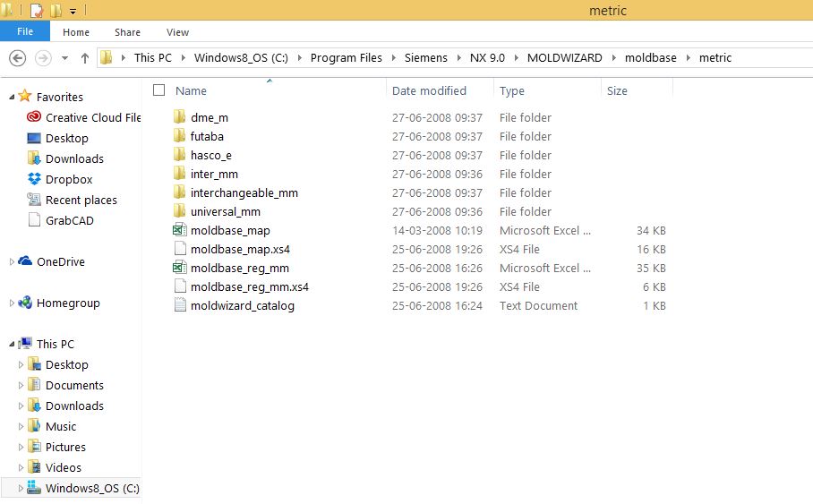
Task: Select the interchangeable_mm folder icon
Action: tap(179, 192)
